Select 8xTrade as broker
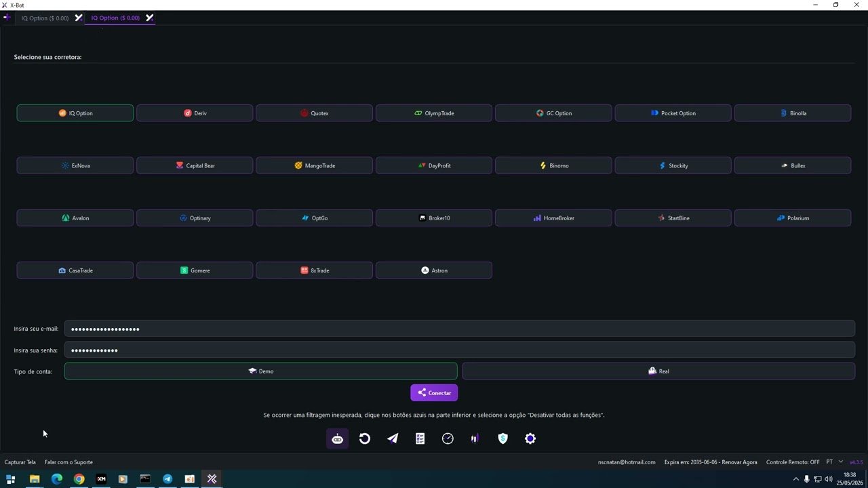Screen dimensions: 868x488 (x=314, y=270)
